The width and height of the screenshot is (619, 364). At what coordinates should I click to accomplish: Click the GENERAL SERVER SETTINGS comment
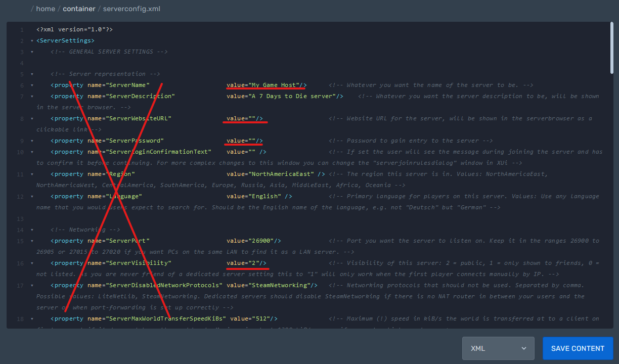tap(109, 52)
